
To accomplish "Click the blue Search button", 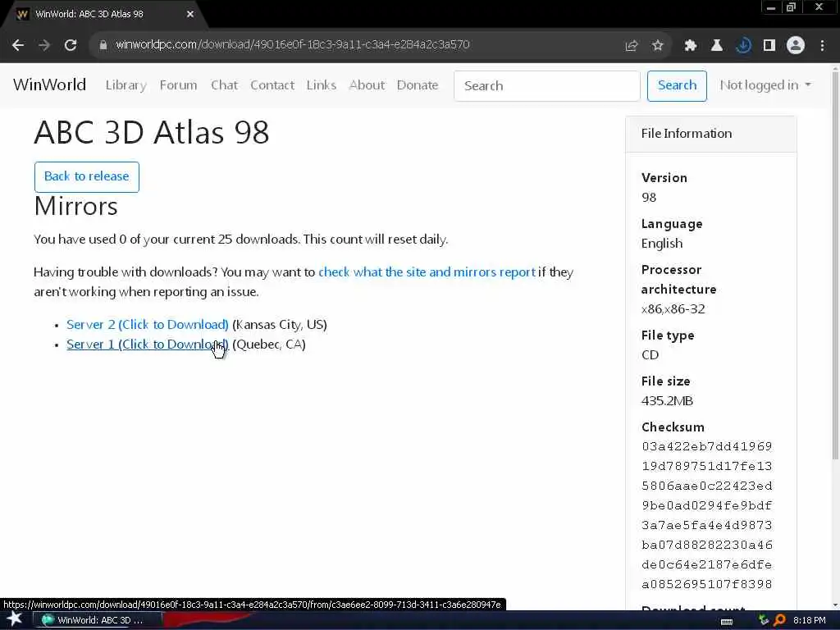I will point(677,85).
